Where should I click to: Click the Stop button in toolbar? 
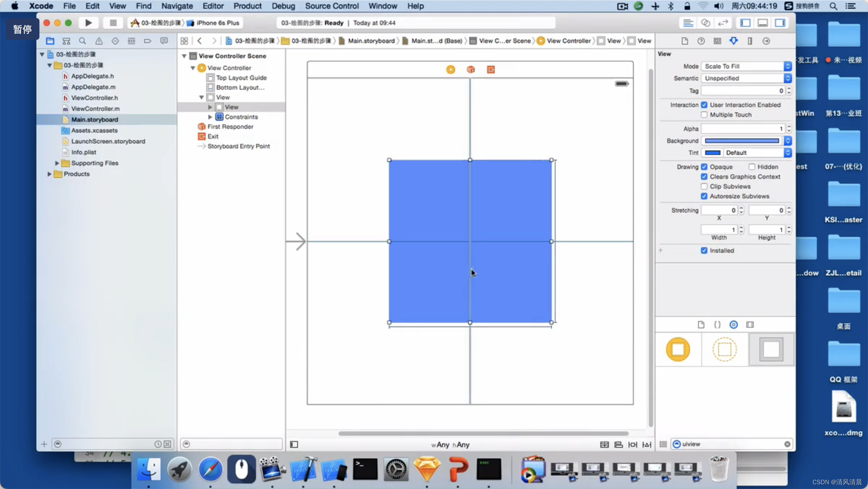tap(113, 23)
